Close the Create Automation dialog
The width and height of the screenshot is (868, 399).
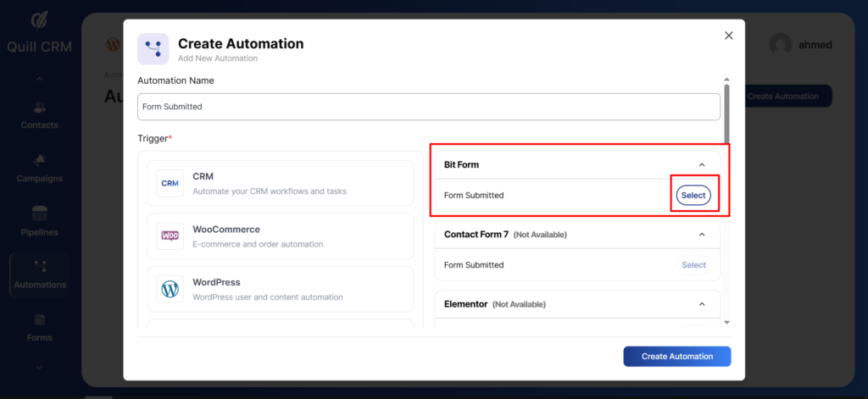[x=728, y=36]
